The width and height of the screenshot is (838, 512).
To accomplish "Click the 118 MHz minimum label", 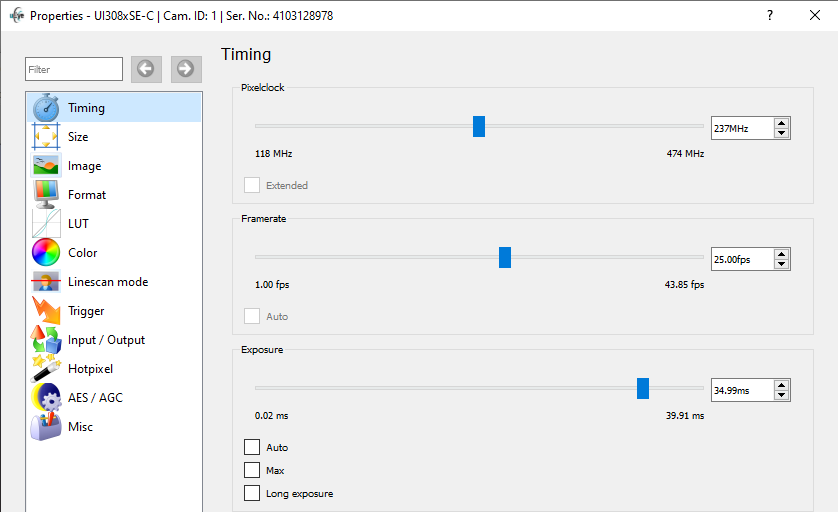I will pyautogui.click(x=274, y=153).
